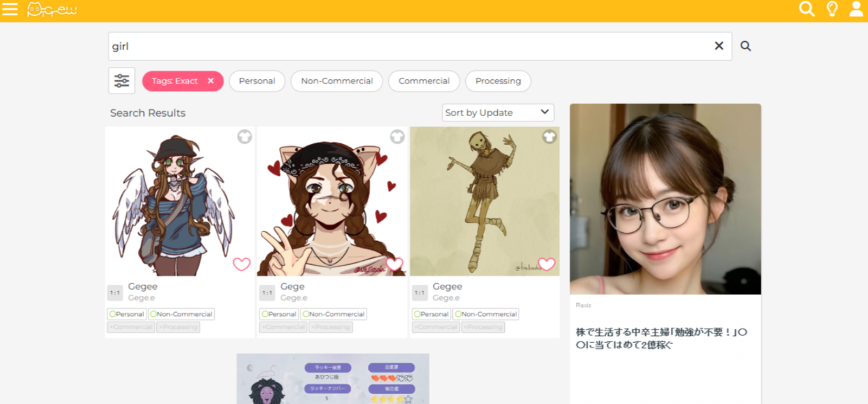The height and width of the screenshot is (404, 868).
Task: Click the 1:1 badge beside the Gege title
Action: (267, 293)
